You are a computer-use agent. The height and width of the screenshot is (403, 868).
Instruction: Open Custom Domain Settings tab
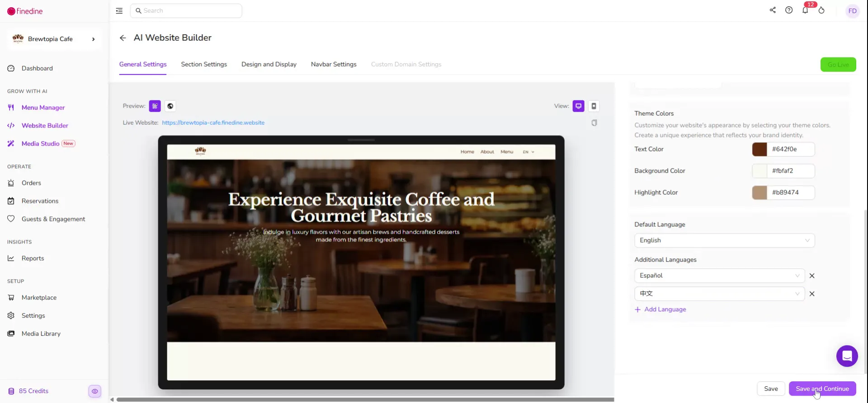pyautogui.click(x=406, y=64)
